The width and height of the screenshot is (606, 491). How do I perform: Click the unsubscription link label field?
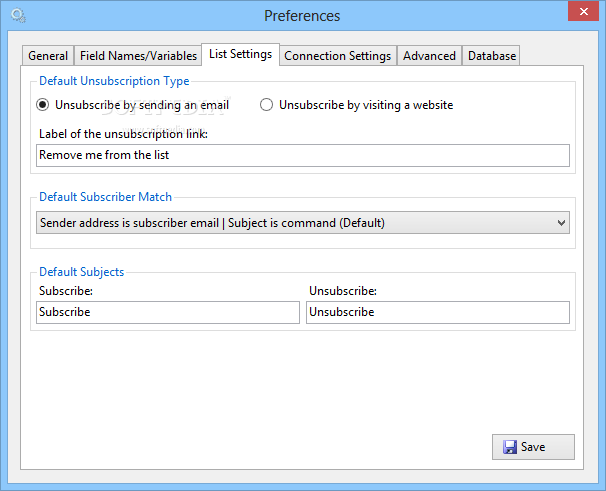pyautogui.click(x=303, y=155)
